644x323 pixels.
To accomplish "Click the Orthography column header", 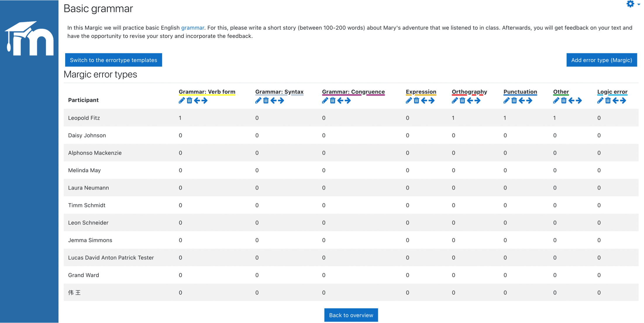I will (x=469, y=92).
